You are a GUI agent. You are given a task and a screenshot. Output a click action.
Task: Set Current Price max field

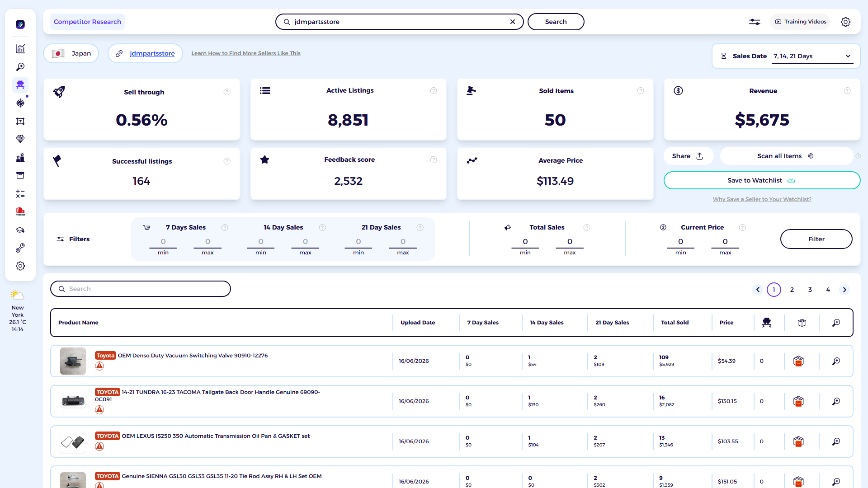(725, 242)
